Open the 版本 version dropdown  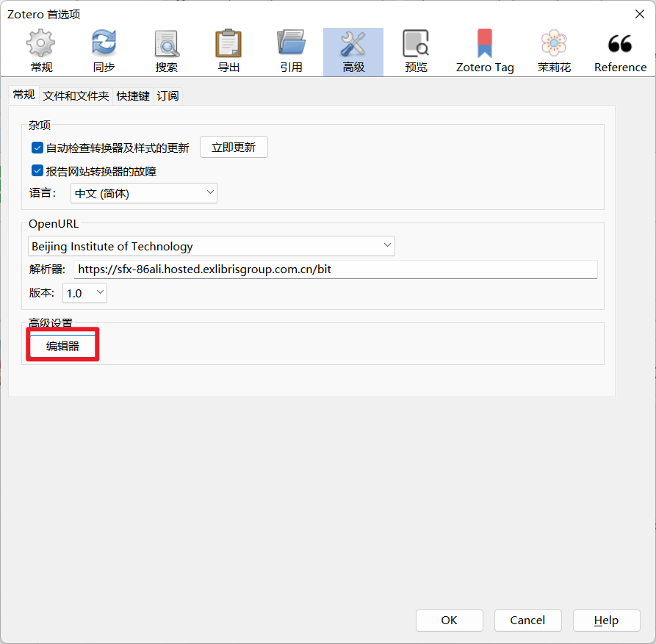84,292
